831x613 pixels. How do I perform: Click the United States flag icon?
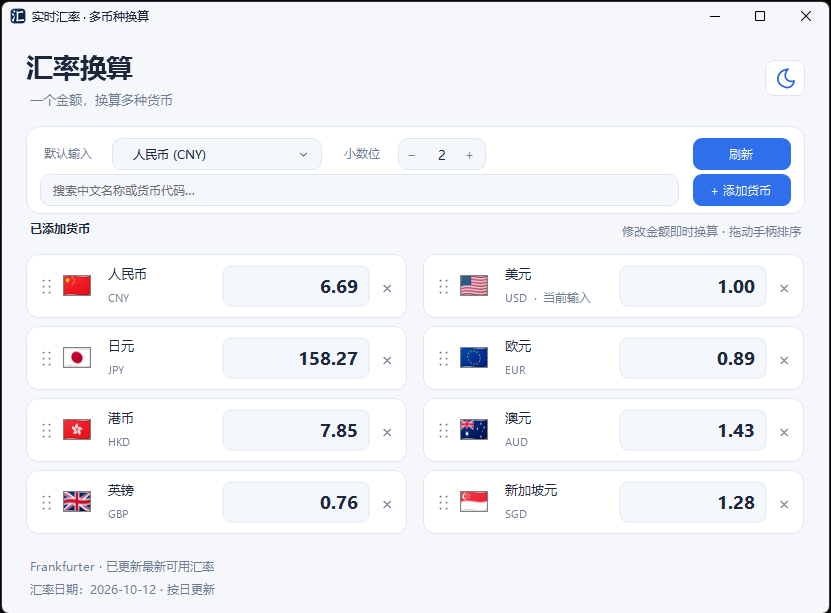click(474, 286)
